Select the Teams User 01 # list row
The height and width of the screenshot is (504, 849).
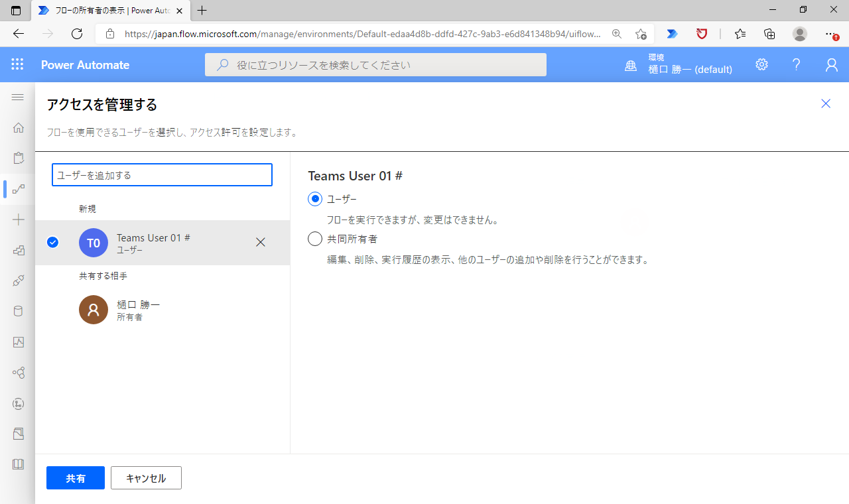pos(163,243)
